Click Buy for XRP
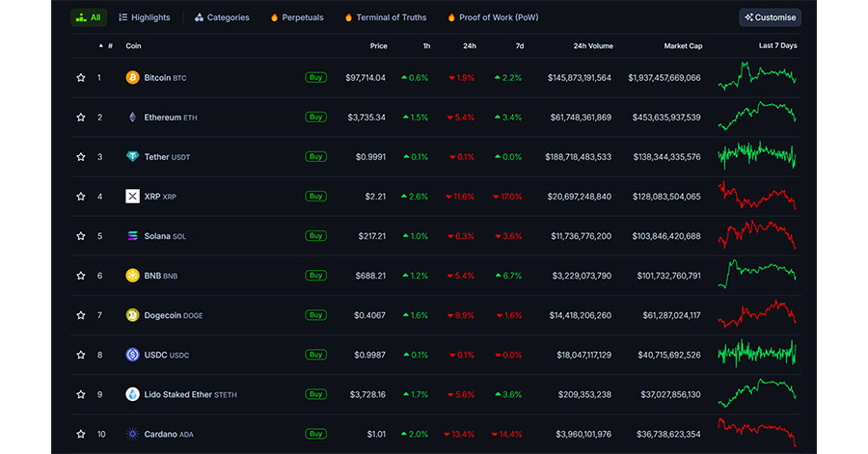Screen dimensions: 868x454 315,197
